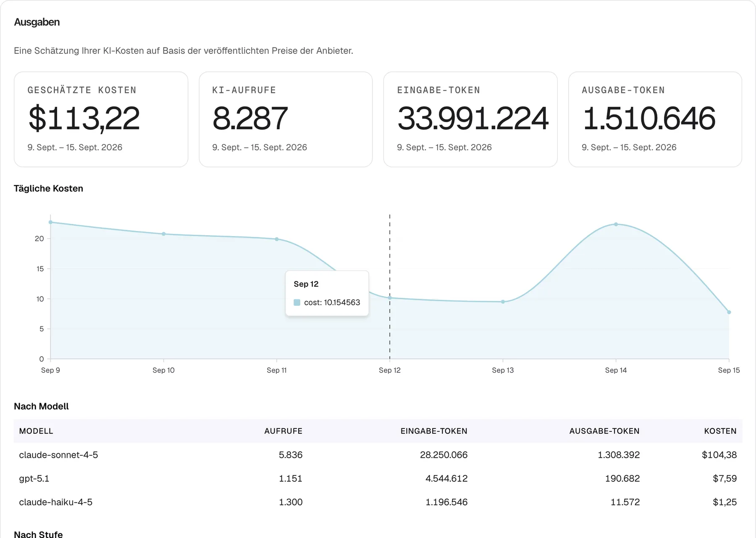Click the AUFRUFE column header
The width and height of the screenshot is (756, 538).
pos(283,431)
